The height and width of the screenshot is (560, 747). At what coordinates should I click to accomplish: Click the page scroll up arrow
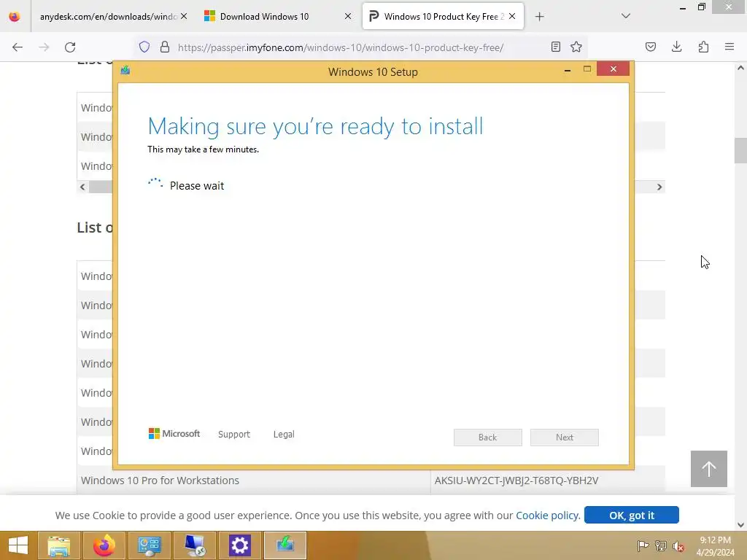(x=740, y=68)
